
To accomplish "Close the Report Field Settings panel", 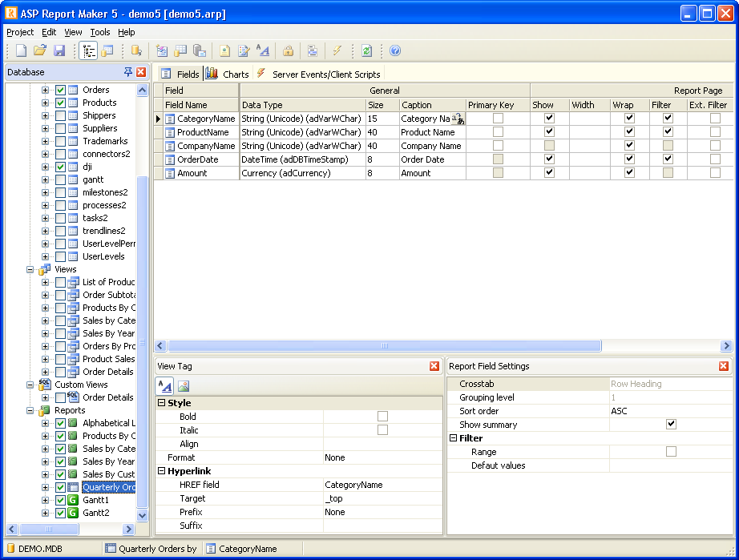I will (724, 366).
